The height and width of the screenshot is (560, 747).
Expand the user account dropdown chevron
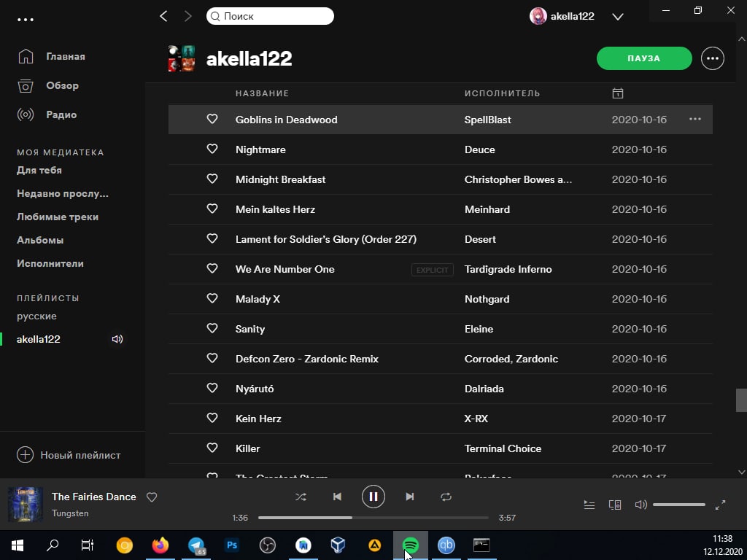618,17
